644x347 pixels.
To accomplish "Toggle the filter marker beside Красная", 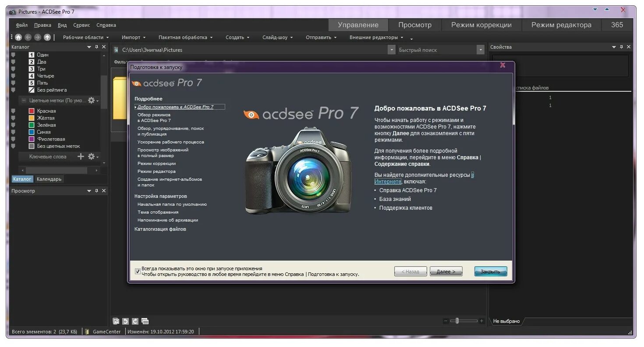I will (x=14, y=111).
